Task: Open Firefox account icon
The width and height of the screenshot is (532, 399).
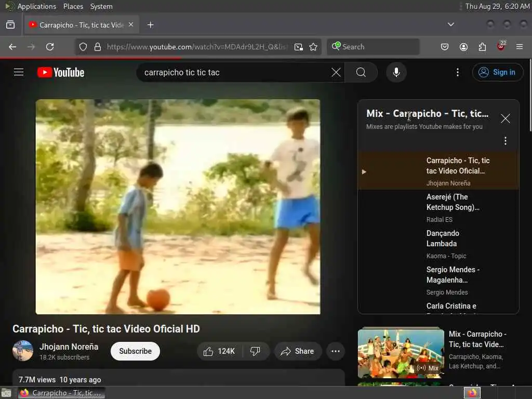Action: tap(463, 47)
